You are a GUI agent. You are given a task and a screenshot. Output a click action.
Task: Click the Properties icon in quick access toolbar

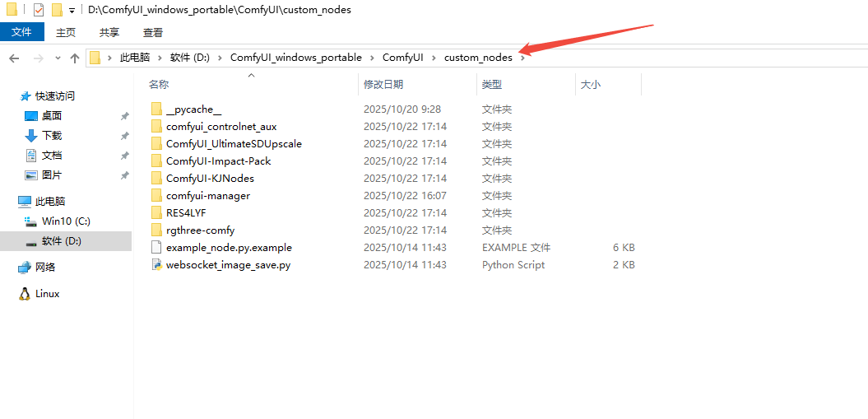coord(39,10)
